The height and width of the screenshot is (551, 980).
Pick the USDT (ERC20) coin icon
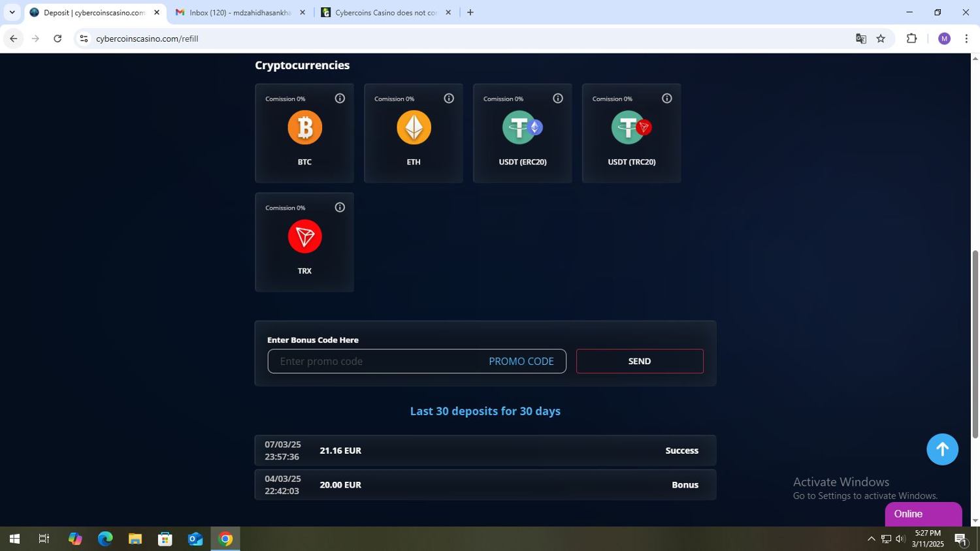pyautogui.click(x=522, y=127)
